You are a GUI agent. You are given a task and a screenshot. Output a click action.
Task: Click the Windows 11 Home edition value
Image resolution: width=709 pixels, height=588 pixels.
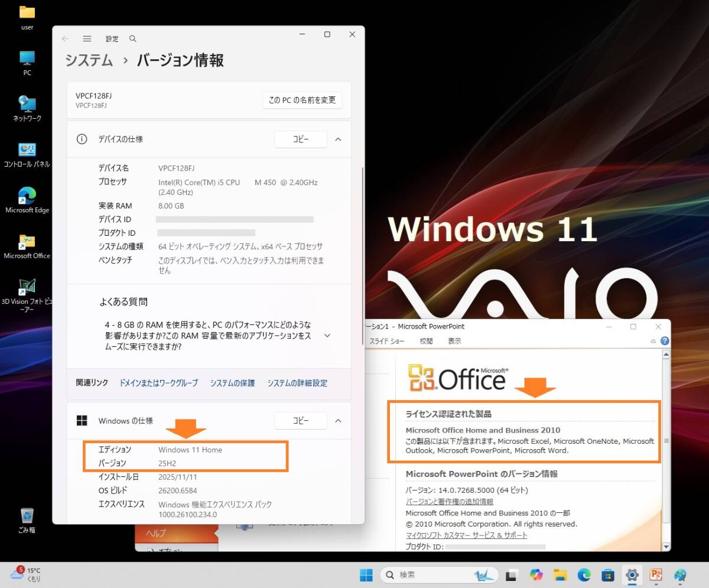click(x=190, y=450)
